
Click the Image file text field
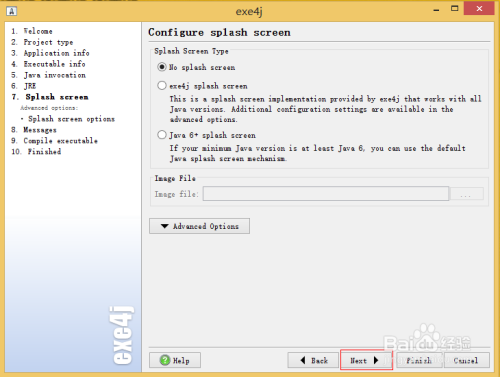coord(326,194)
